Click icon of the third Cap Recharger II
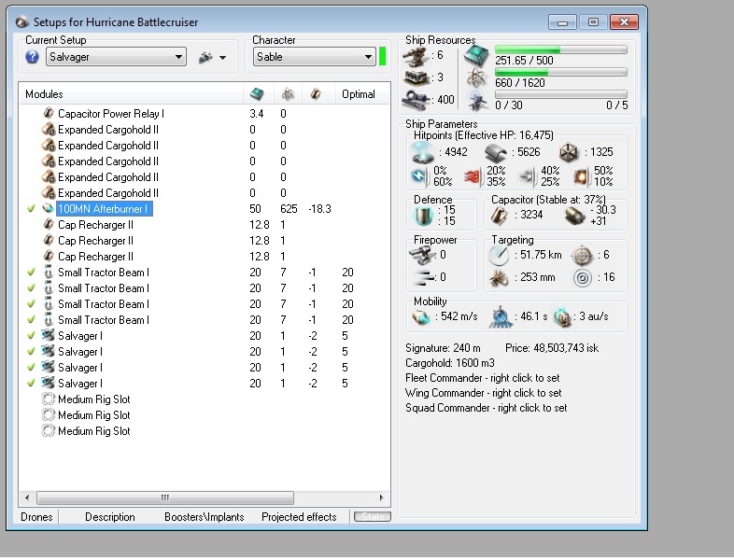734x560 pixels. pos(49,256)
